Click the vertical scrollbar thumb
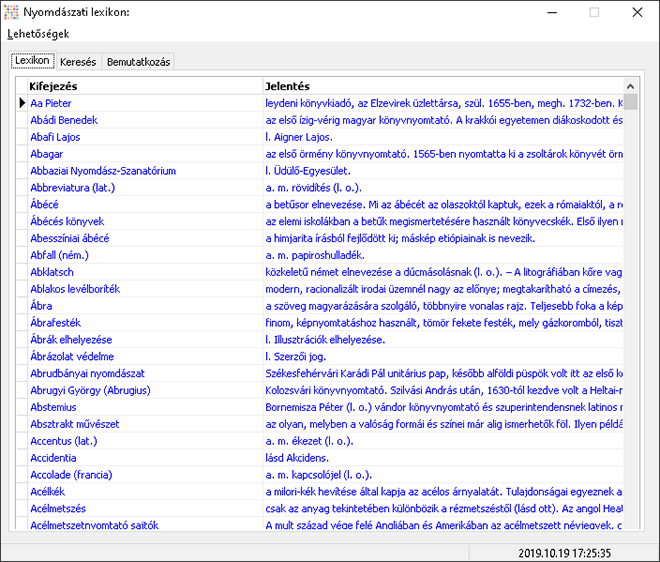 [630, 102]
